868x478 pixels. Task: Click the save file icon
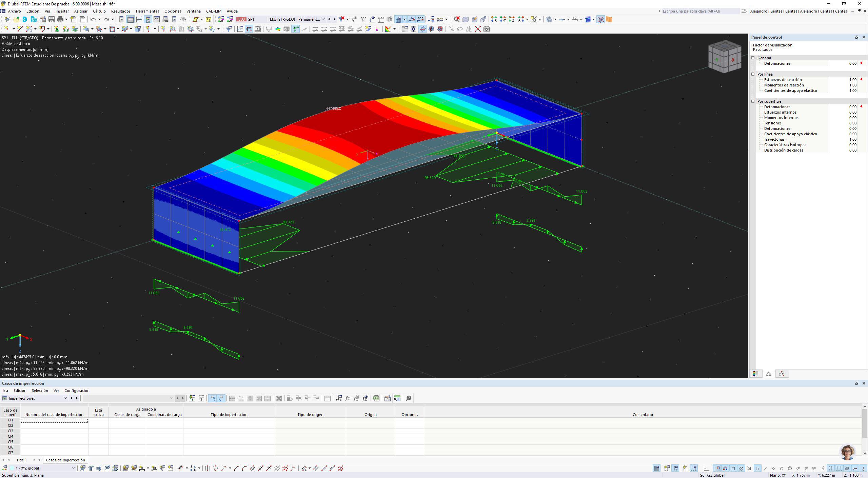pos(51,19)
